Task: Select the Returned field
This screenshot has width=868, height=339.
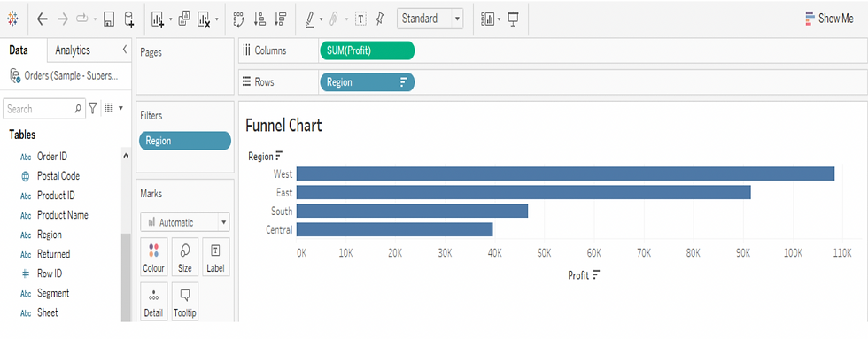Action: click(x=54, y=254)
